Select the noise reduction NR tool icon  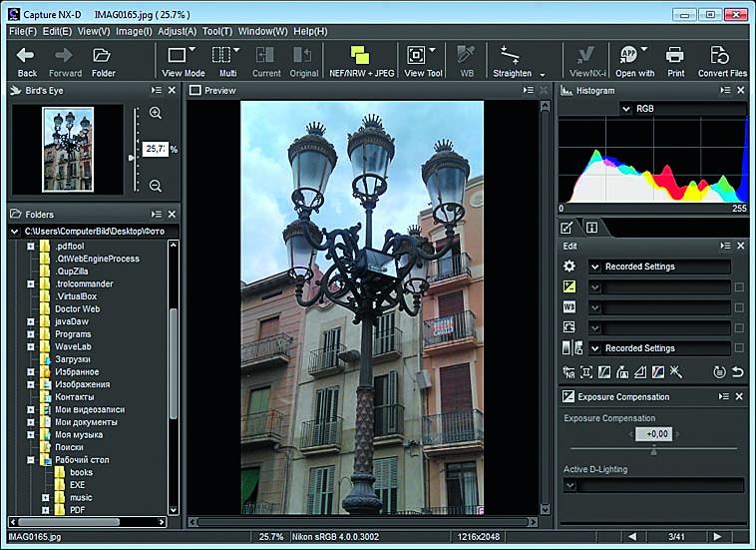coord(567,372)
